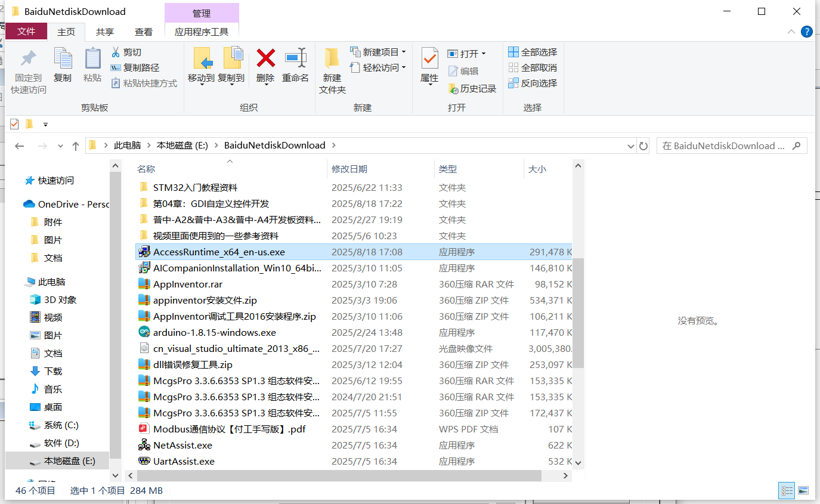This screenshot has height=504, width=820.
Task: Select the 主页 ribbon tab
Action: [x=66, y=32]
